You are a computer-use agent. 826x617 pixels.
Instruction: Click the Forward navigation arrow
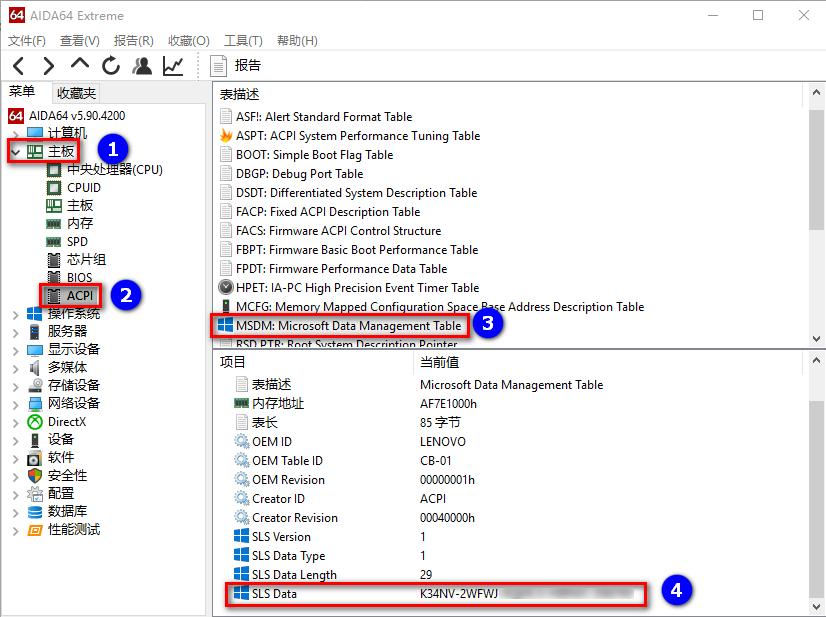[48, 66]
